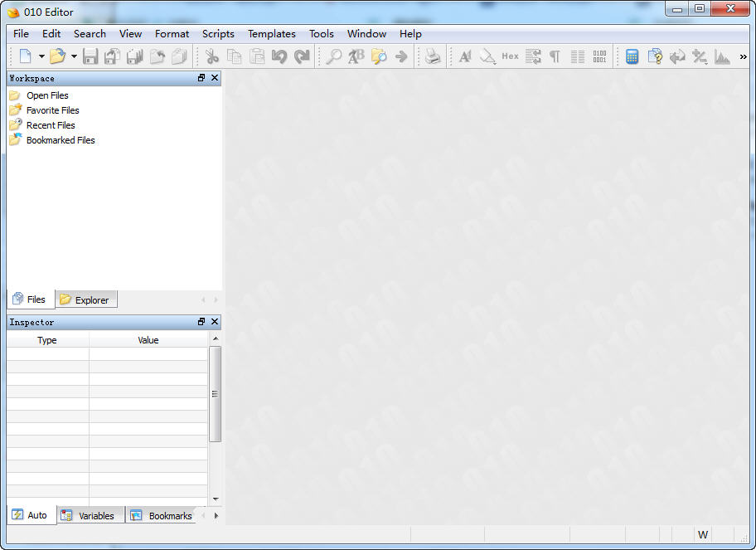
Task: Click the Save As toolbar icon
Action: 112,56
